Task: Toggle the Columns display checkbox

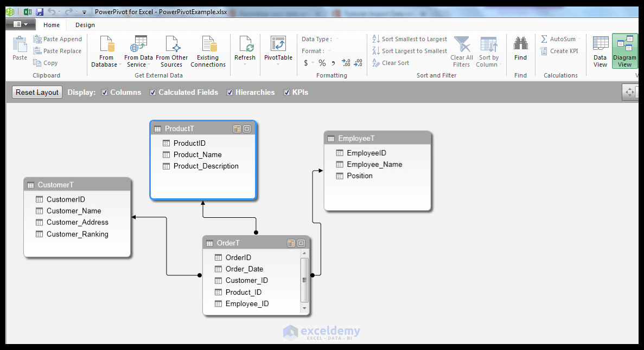Action: (x=105, y=93)
